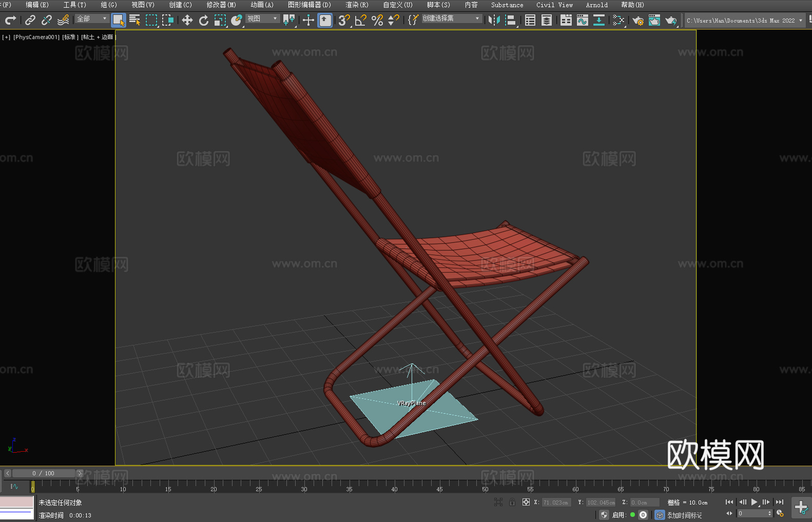
Task: Select Bind to Space Warp icon
Action: (x=63, y=20)
